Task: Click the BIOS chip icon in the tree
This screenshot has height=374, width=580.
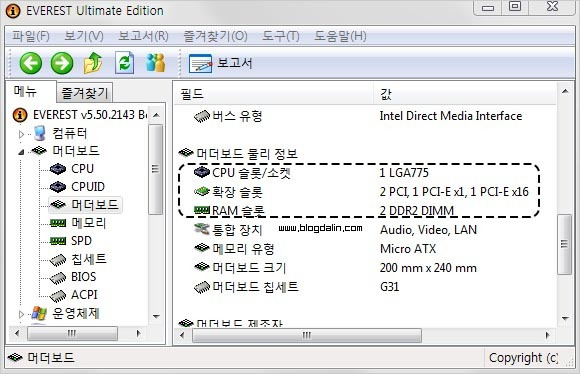Action: click(58, 278)
